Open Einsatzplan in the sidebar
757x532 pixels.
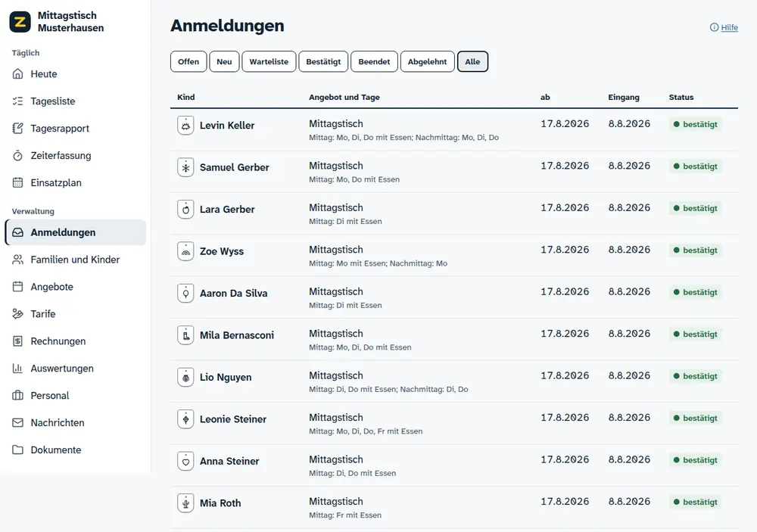tap(75, 182)
